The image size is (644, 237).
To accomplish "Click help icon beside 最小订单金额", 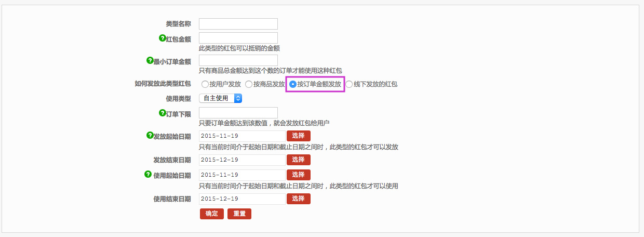I will click(150, 61).
